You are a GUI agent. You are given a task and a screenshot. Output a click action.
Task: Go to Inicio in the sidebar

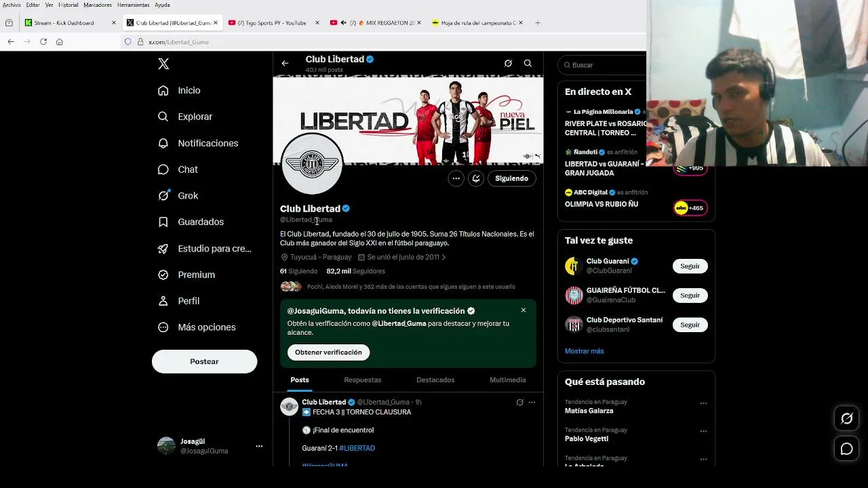point(180,90)
